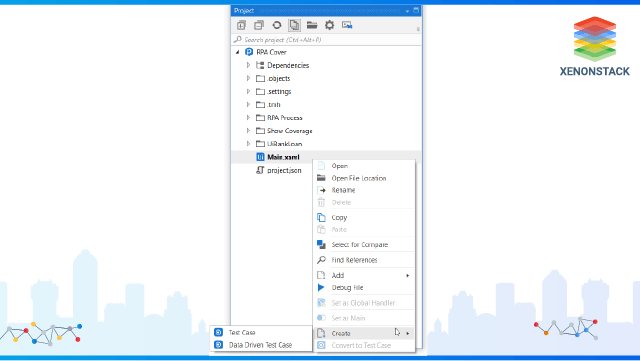Viewport: 640px width, 361px height.
Task: Click the Add submenu arrow
Action: coord(407,276)
